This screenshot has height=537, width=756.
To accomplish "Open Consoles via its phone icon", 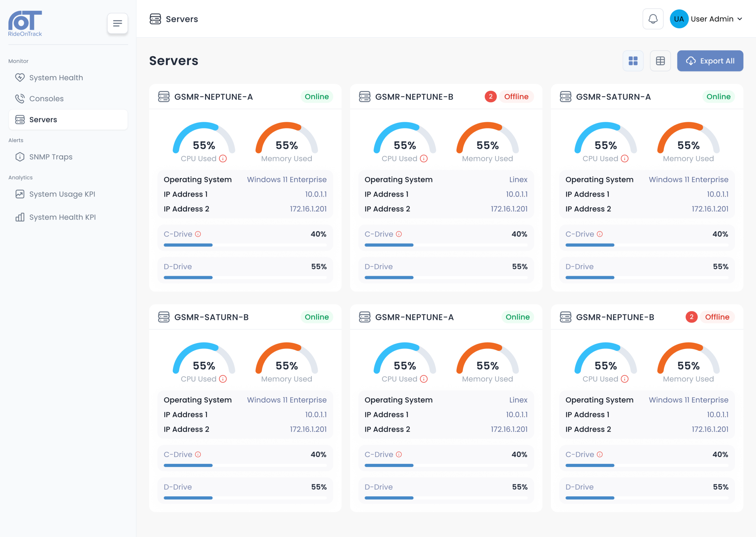I will point(20,99).
